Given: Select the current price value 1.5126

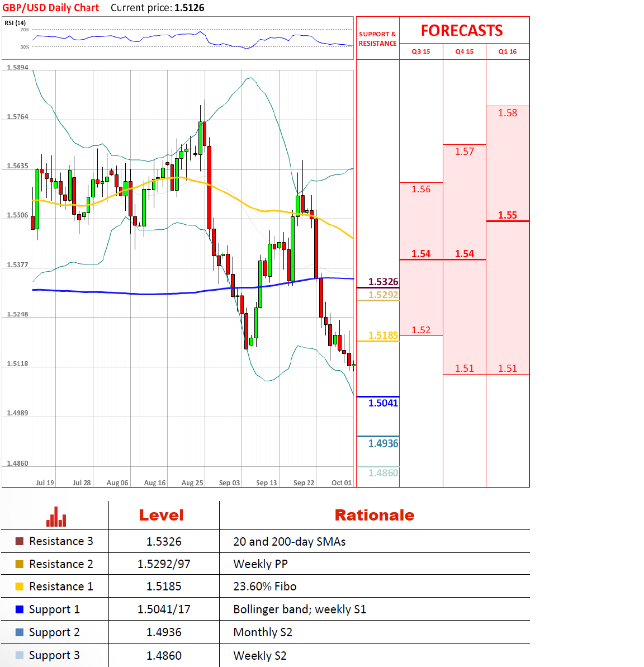Looking at the screenshot, I should pyautogui.click(x=190, y=8).
